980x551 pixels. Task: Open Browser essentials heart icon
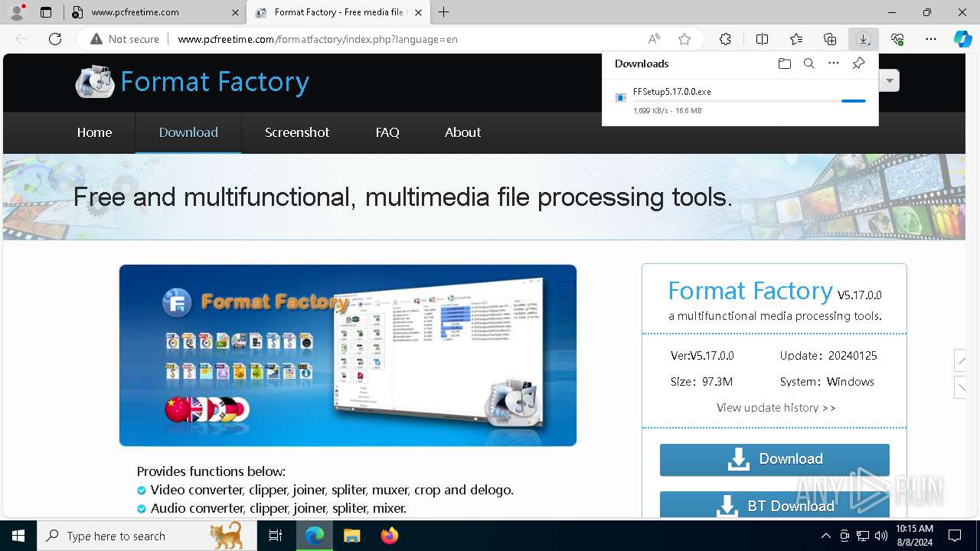[x=897, y=39]
